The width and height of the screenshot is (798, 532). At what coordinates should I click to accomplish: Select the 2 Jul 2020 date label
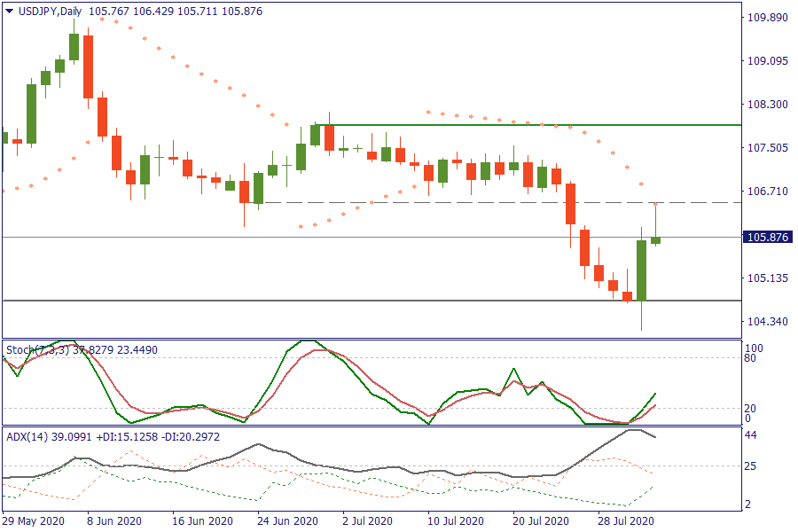click(x=367, y=521)
